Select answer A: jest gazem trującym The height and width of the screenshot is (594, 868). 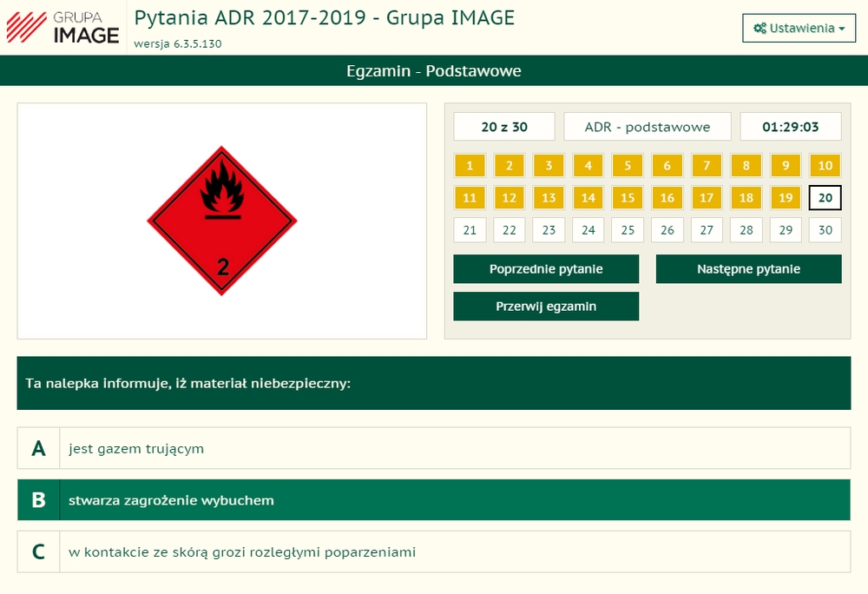pos(434,448)
